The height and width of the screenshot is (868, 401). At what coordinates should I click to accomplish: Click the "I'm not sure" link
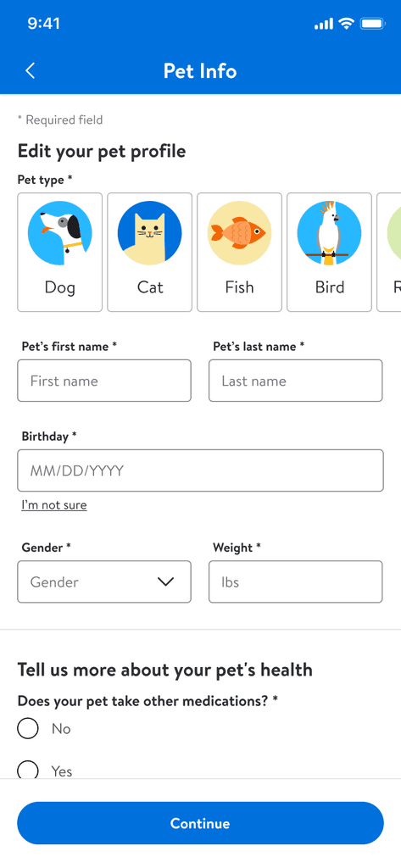(x=54, y=505)
